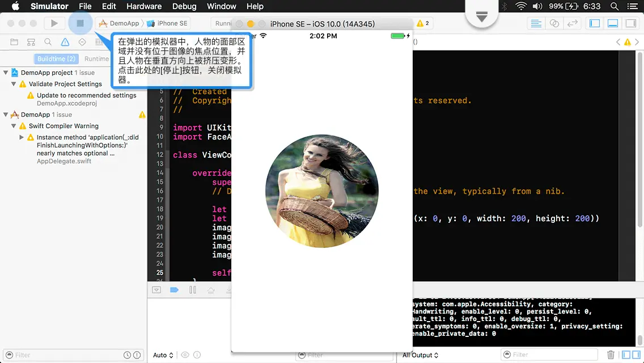Open the issue navigator warning icon
Viewport: 644px width, 363px height.
point(65,42)
